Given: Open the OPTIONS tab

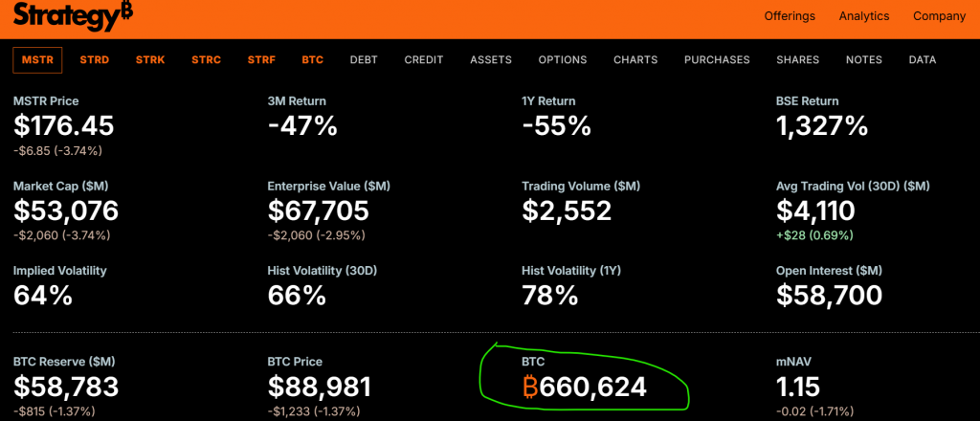Looking at the screenshot, I should pyautogui.click(x=563, y=60).
